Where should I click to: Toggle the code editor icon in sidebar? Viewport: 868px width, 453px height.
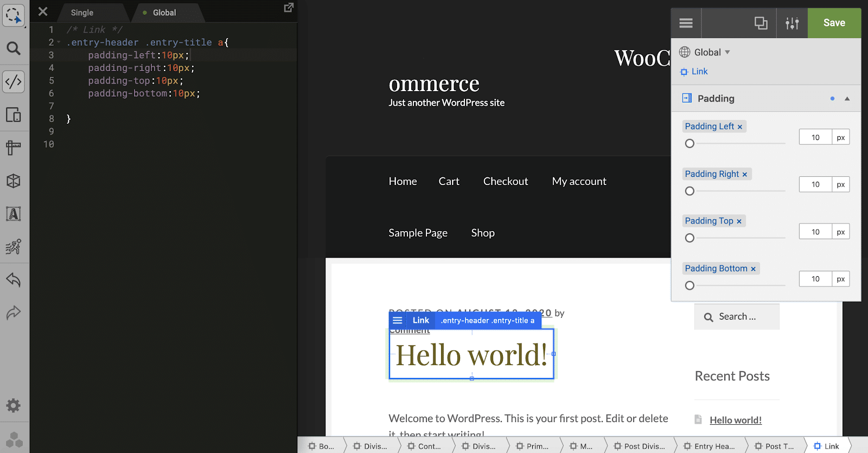[14, 82]
